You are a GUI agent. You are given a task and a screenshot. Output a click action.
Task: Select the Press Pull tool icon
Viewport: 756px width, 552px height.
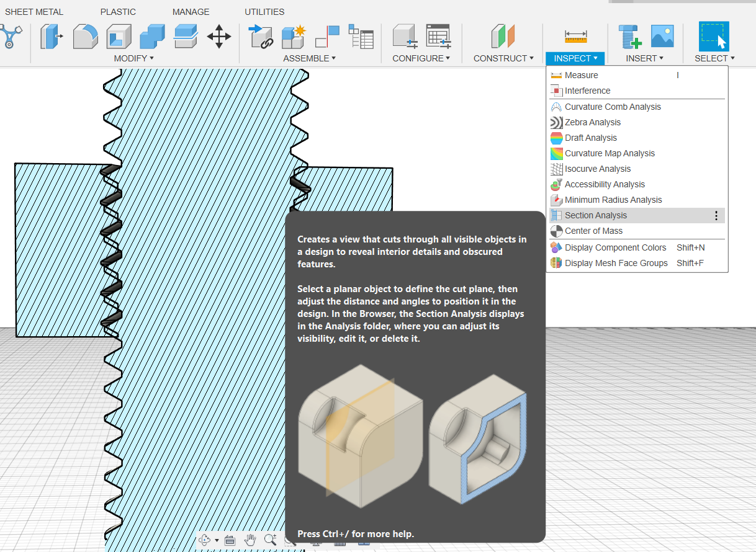coord(52,36)
